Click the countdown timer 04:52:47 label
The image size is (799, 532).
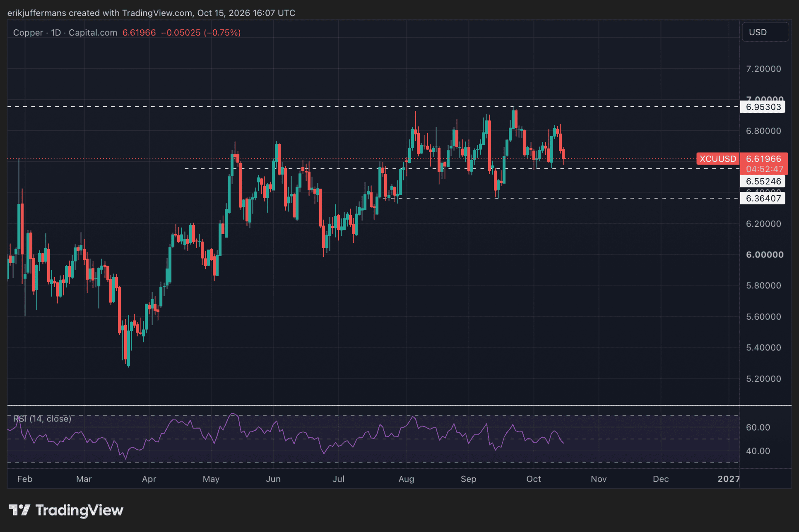point(764,169)
